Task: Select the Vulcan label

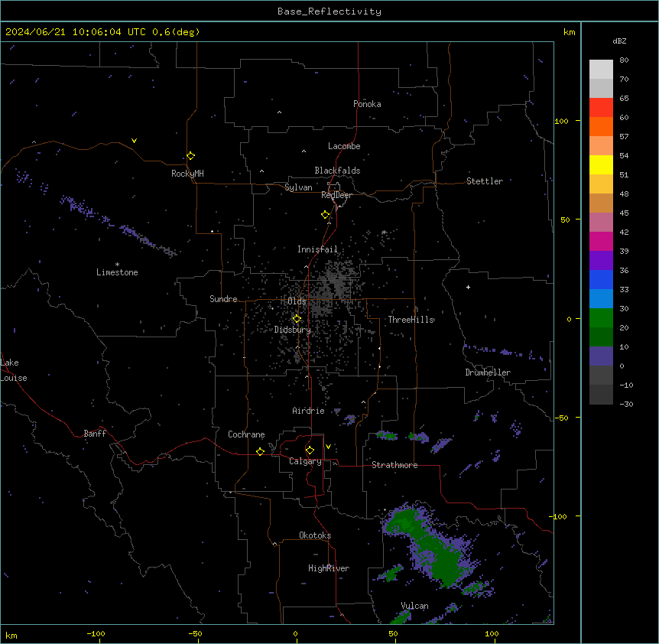Action: (x=414, y=606)
